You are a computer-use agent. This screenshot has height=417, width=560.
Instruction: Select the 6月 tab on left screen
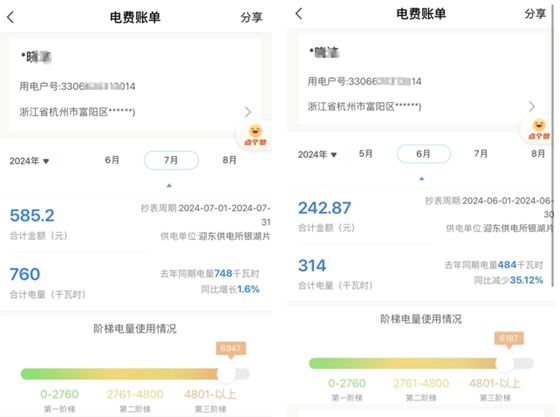coord(112,160)
